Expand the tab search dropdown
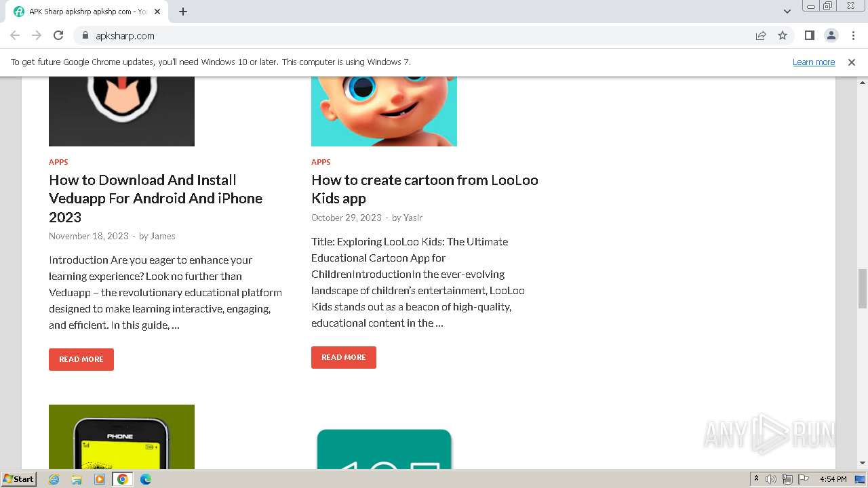Image resolution: width=868 pixels, height=488 pixels. (x=787, y=12)
